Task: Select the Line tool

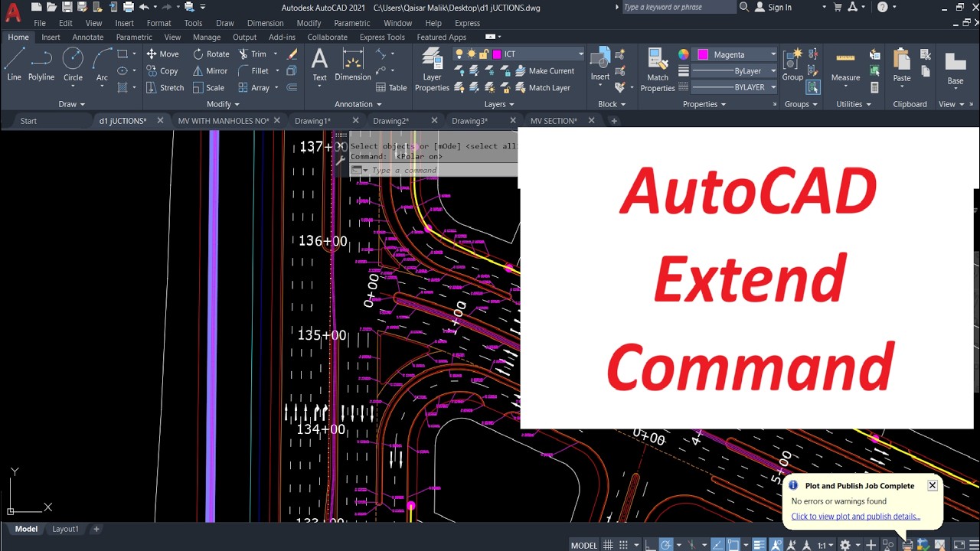Action: 14,64
